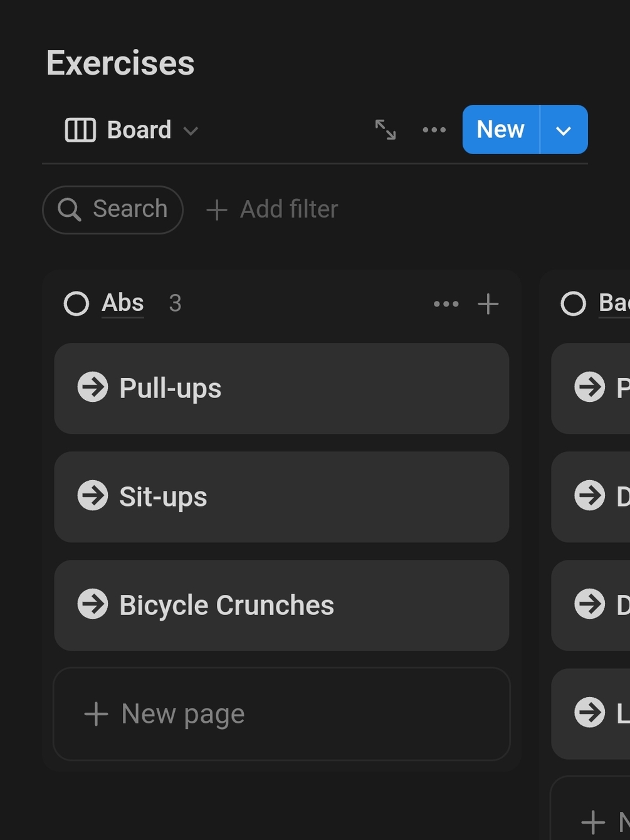
Task: Open the Sit-ups card title
Action: pos(163,497)
